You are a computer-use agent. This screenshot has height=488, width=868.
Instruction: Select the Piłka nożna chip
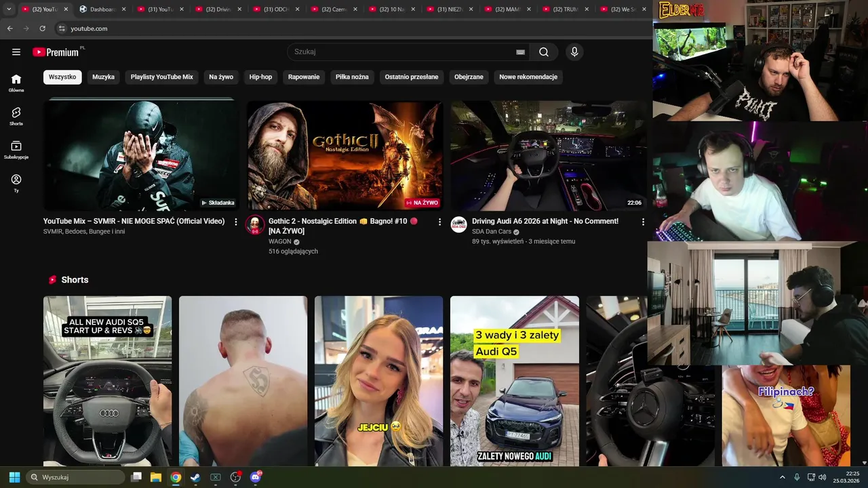coord(352,77)
